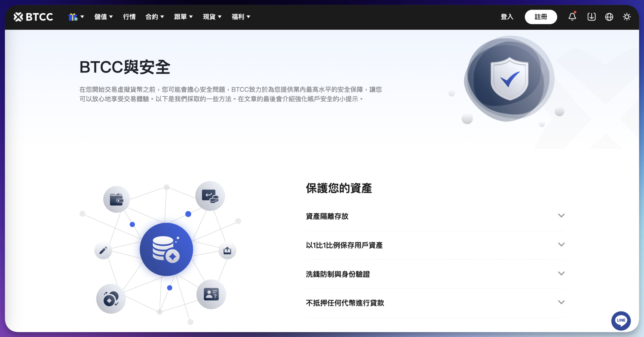Open the 福利 dropdown menu

tap(241, 17)
